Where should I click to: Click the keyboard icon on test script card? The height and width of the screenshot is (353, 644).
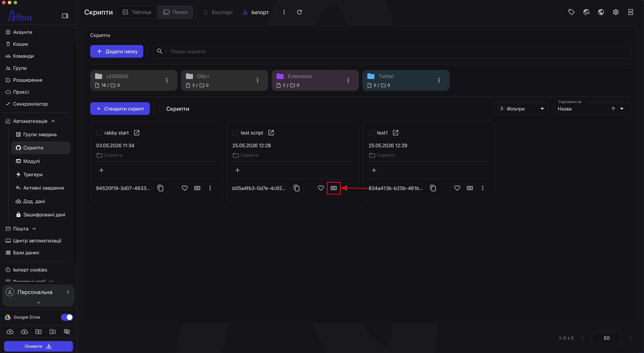coord(334,188)
